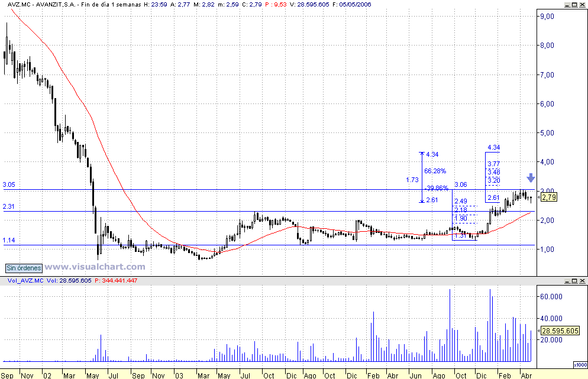Click the 1.90 projection level

461,218
